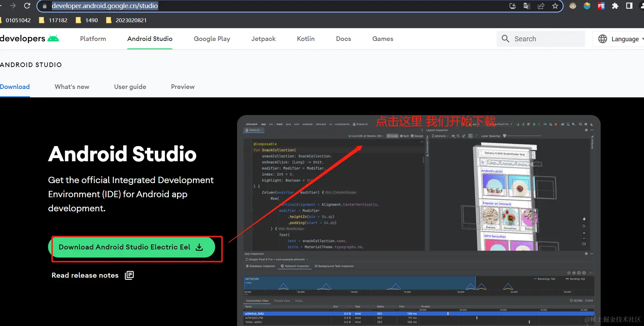Click the Android developers logo
The image size is (644, 326).
click(x=29, y=38)
